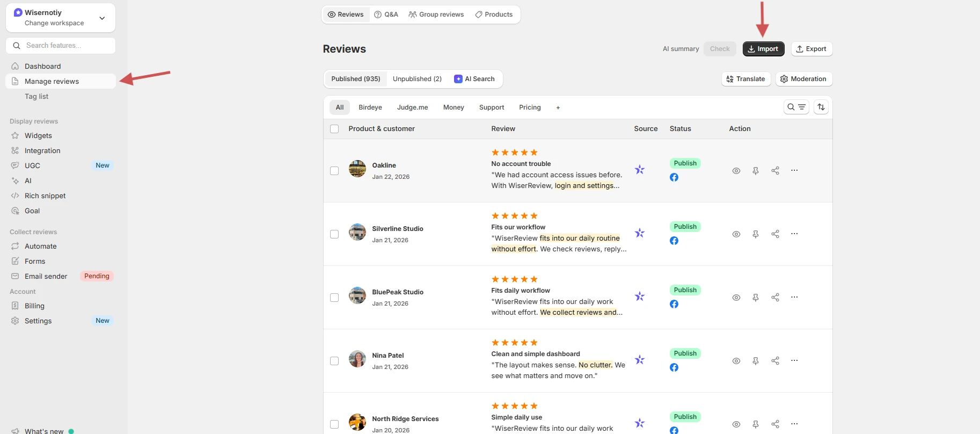Viewport: 980px width, 434px height.
Task: Select the Nina Patel review checkbox
Action: (334, 361)
